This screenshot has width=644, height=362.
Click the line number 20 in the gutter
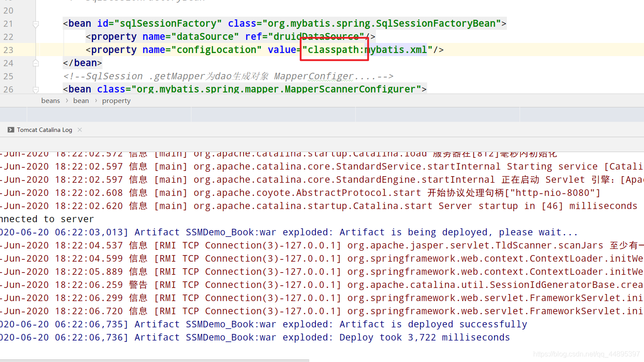point(8,11)
